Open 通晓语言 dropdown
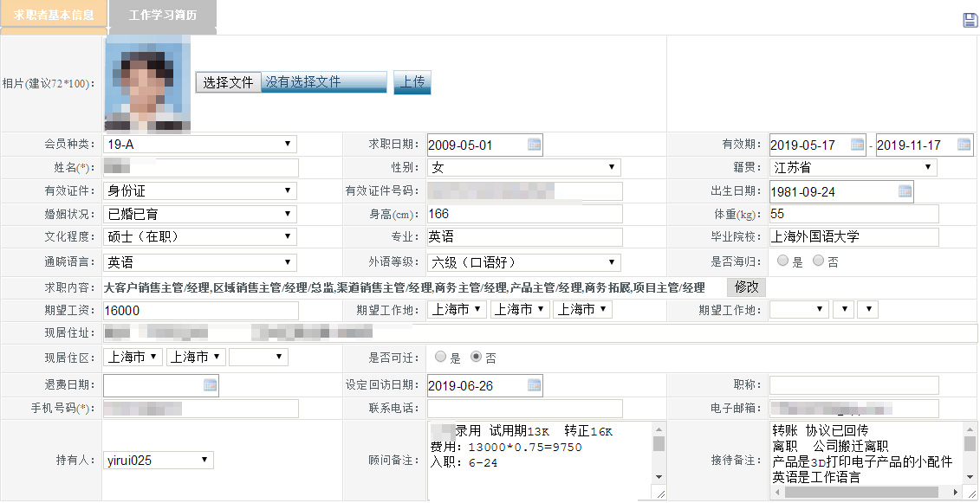The height and width of the screenshot is (503, 980). (200, 262)
